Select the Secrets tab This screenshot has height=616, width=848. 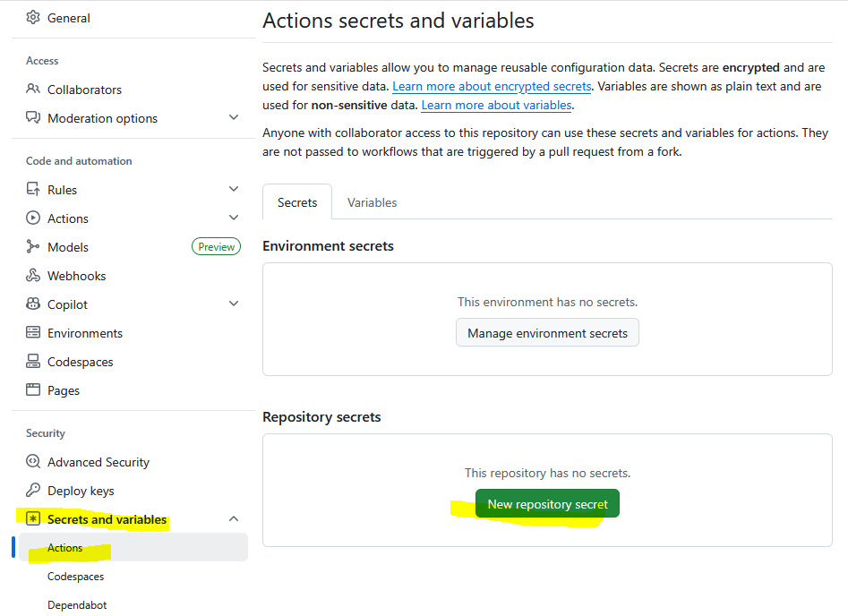(297, 202)
